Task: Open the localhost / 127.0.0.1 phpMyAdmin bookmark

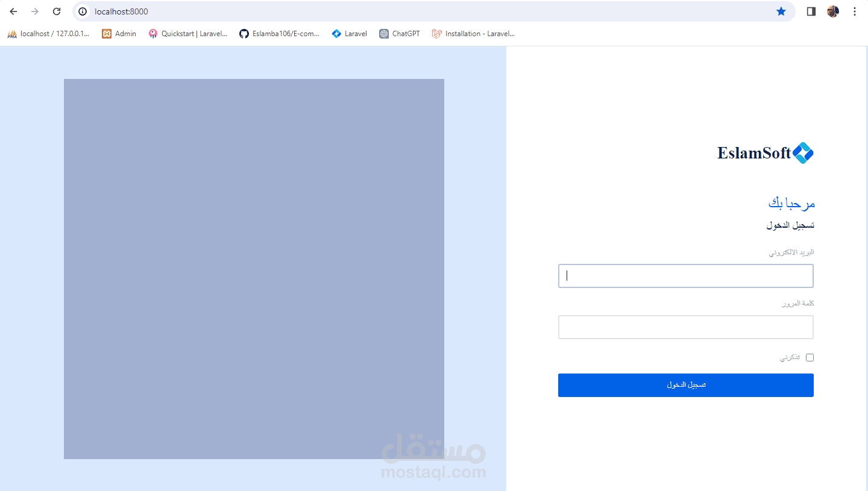Action: pyautogui.click(x=48, y=34)
